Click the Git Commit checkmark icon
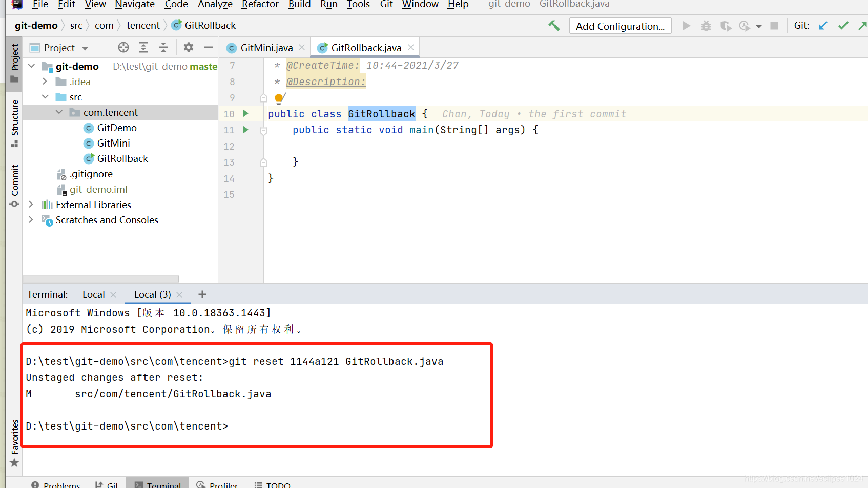Screen dimensions: 868x488 843,26
